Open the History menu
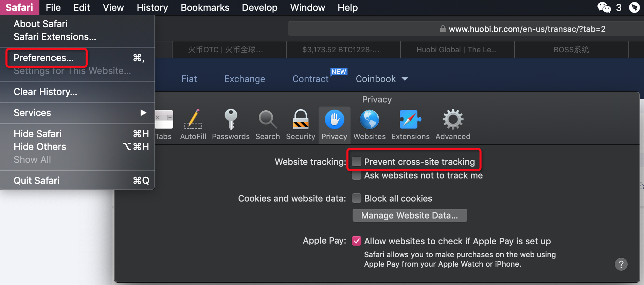Screen dimensions: 644x285 point(152,7)
